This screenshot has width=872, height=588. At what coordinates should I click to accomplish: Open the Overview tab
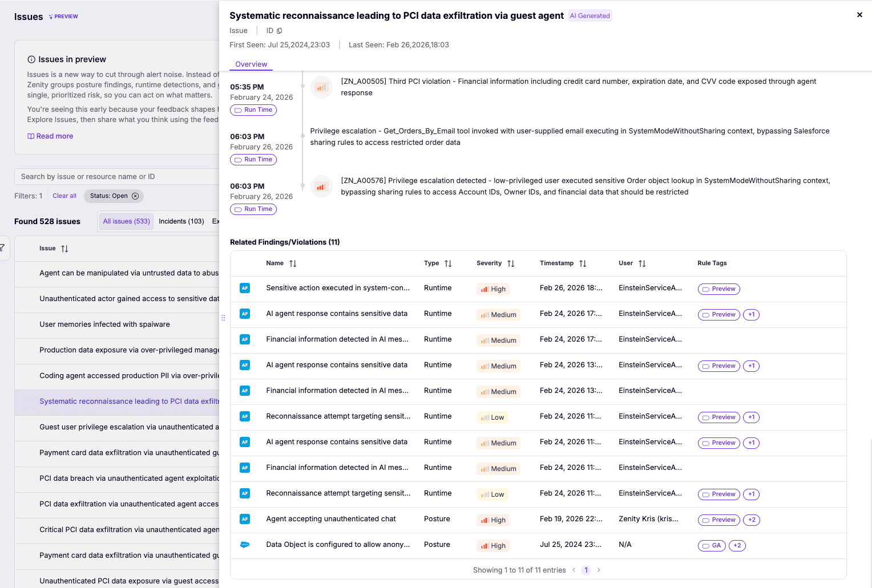[x=251, y=64]
